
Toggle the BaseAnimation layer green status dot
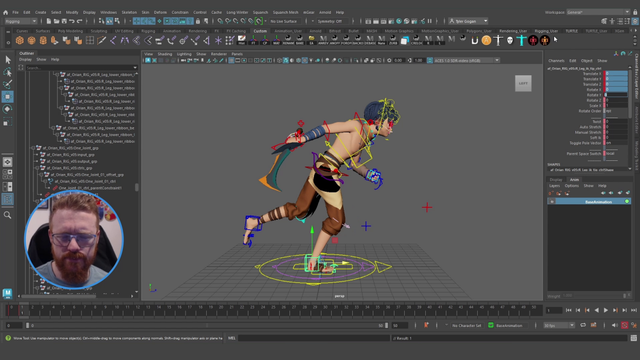pyautogui.click(x=627, y=201)
